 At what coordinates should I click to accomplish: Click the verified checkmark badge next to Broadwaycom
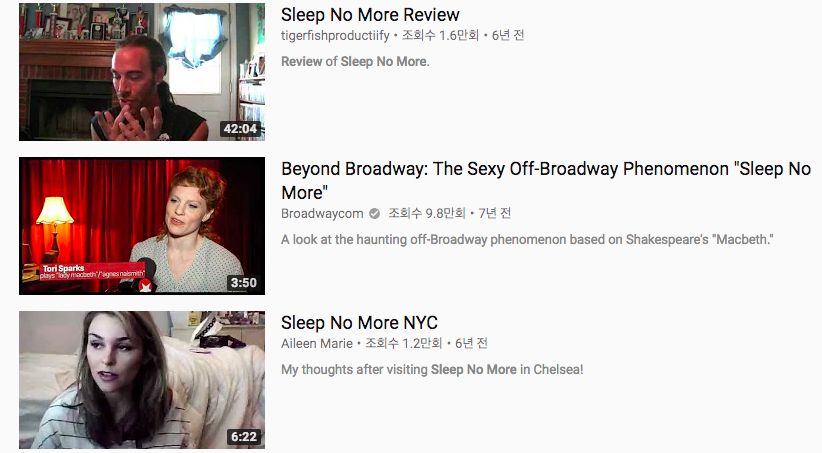374,213
